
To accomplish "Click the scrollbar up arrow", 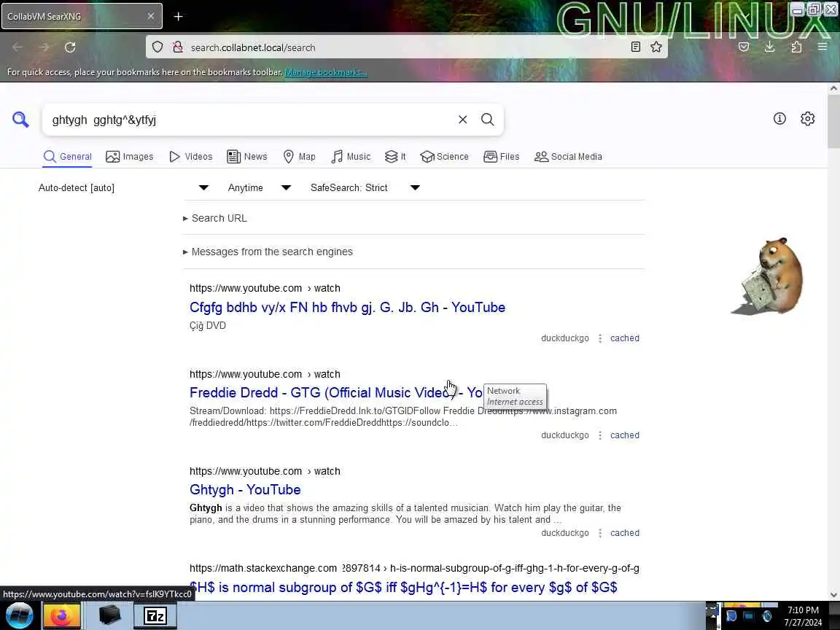I will pos(833,88).
